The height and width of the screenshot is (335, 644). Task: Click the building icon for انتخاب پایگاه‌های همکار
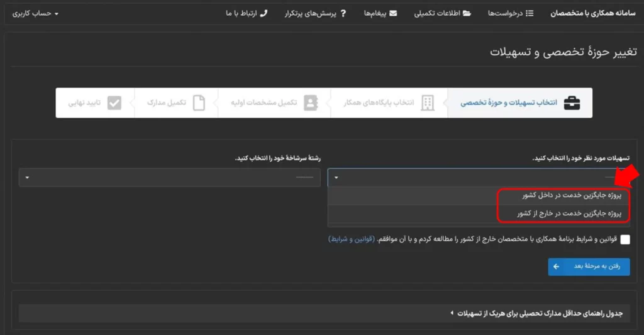point(428,103)
